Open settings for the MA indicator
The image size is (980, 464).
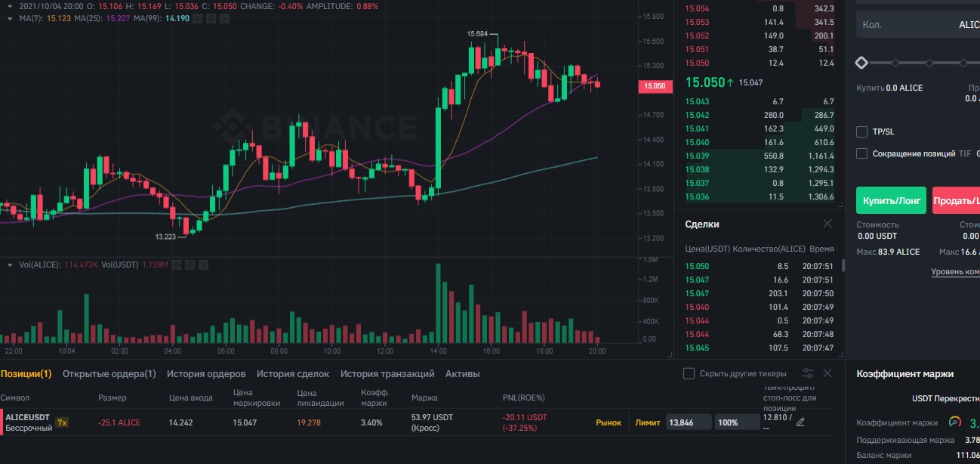(x=211, y=18)
